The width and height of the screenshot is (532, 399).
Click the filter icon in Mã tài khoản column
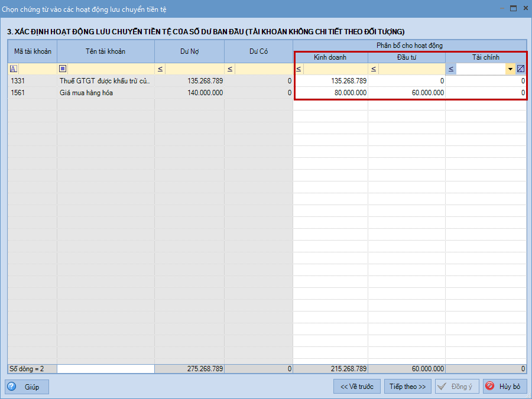[x=14, y=69]
